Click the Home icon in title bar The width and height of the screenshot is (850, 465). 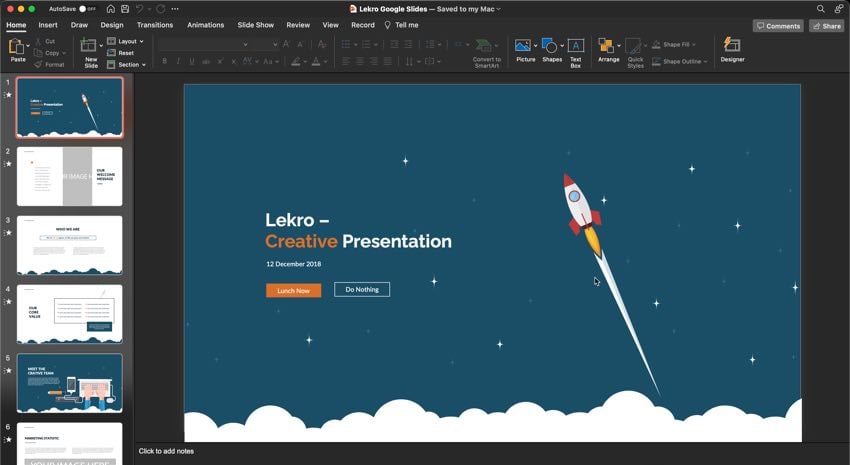click(111, 9)
